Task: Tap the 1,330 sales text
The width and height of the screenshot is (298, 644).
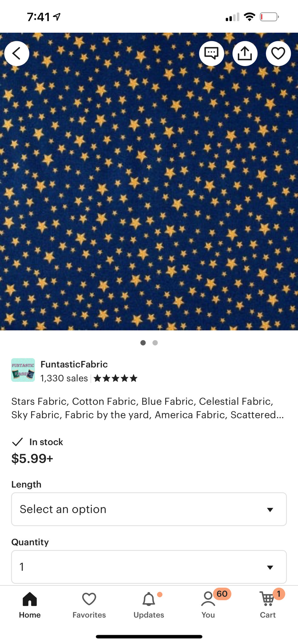Action: (x=64, y=378)
